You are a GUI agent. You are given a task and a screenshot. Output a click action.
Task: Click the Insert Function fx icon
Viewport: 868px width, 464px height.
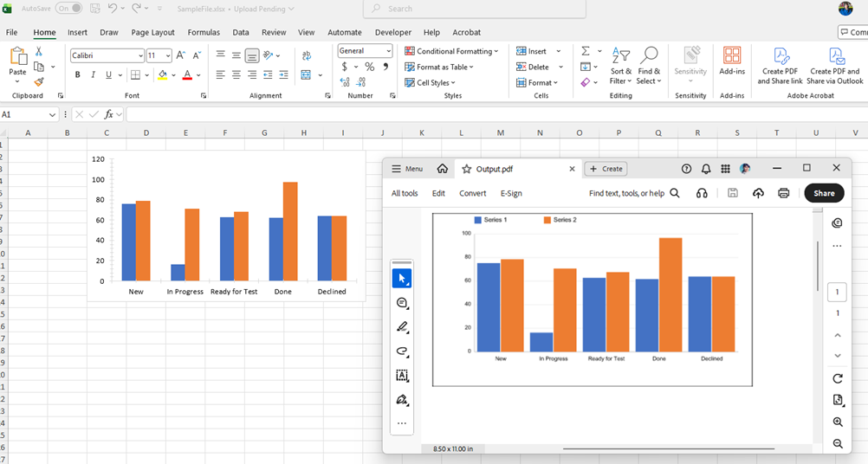(109, 114)
